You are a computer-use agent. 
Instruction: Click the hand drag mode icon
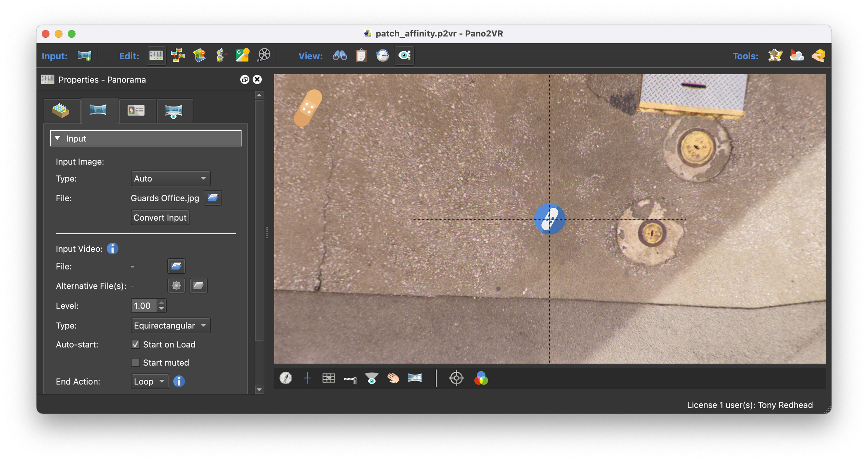click(393, 378)
